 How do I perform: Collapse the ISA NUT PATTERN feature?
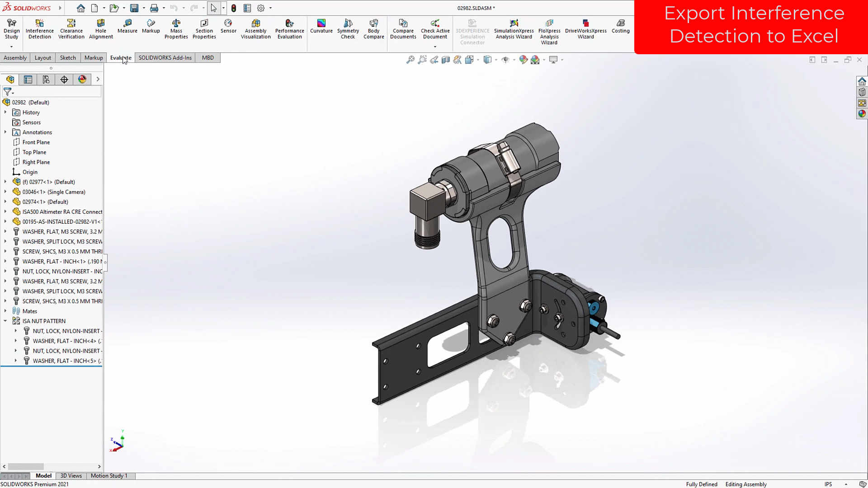[5, 321]
